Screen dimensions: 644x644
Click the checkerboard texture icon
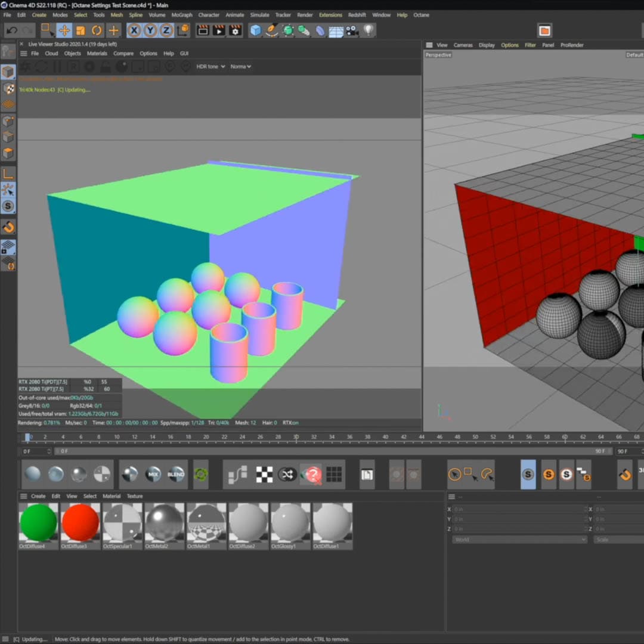point(264,475)
